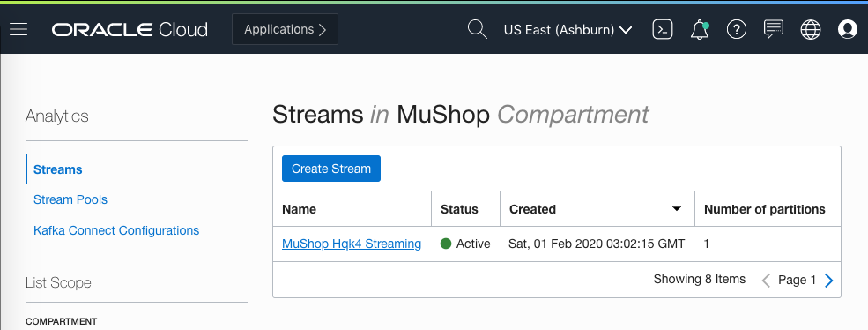Open the hamburger navigation menu
The width and height of the screenshot is (868, 330).
click(x=19, y=29)
